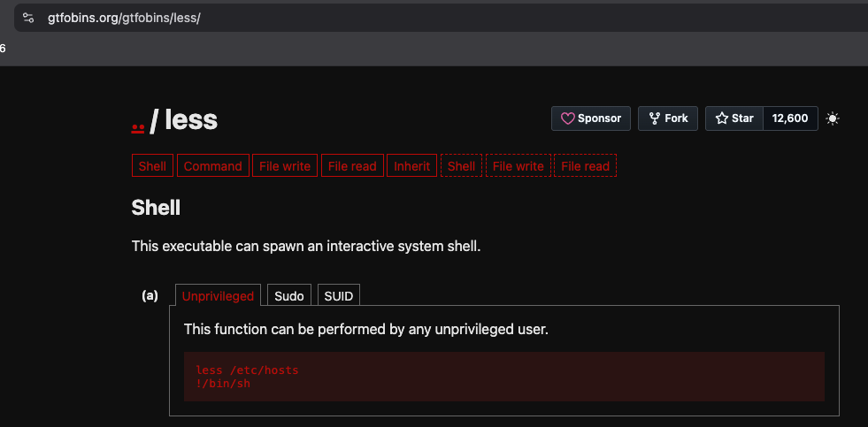Viewport: 868px width, 427px height.
Task: Go to parent via the red '..' link
Action: click(137, 121)
